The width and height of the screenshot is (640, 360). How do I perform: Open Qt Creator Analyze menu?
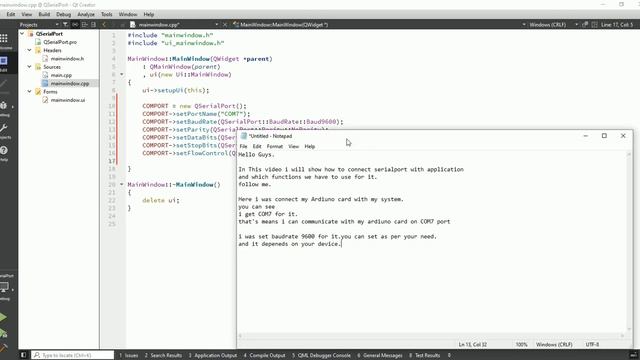pos(86,14)
